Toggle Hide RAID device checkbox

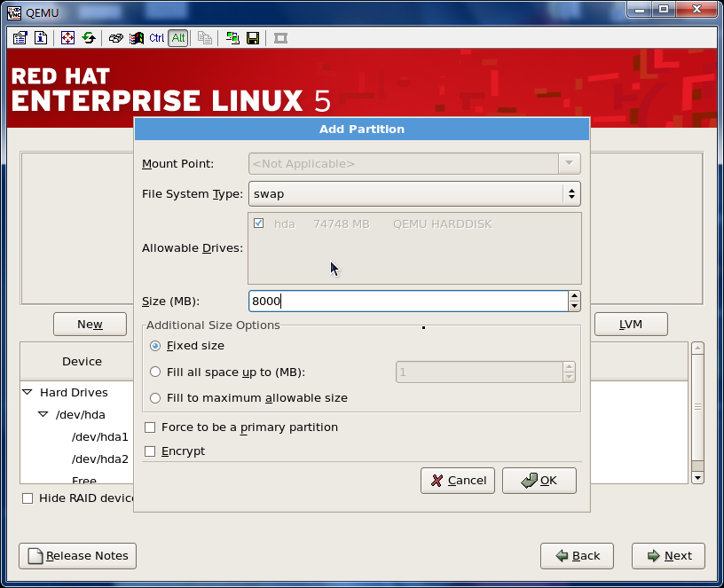(28, 498)
